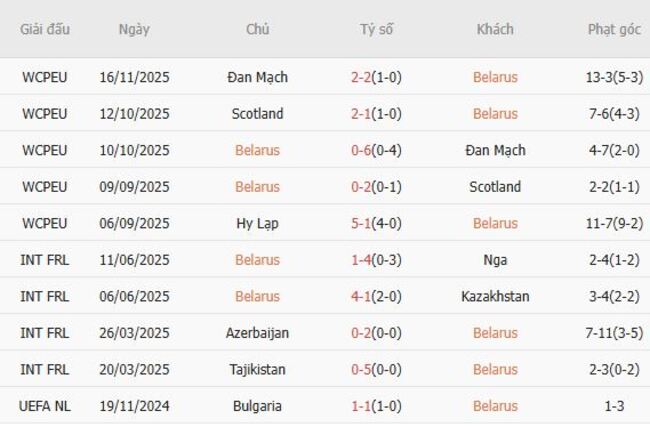The height and width of the screenshot is (427, 650).
Task: Open Scotland home team on 12/10/2025
Action: 257,114
